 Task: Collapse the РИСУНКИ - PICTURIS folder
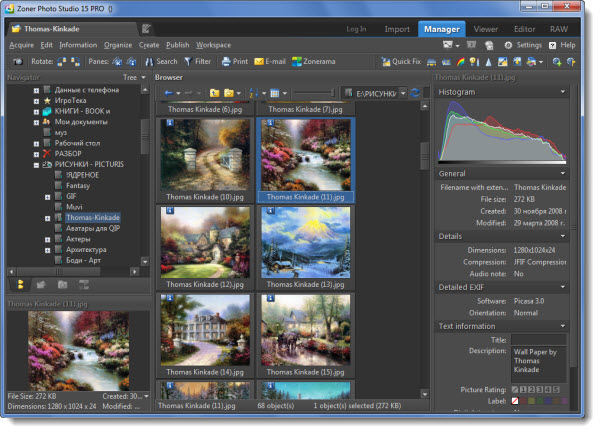pyautogui.click(x=35, y=163)
